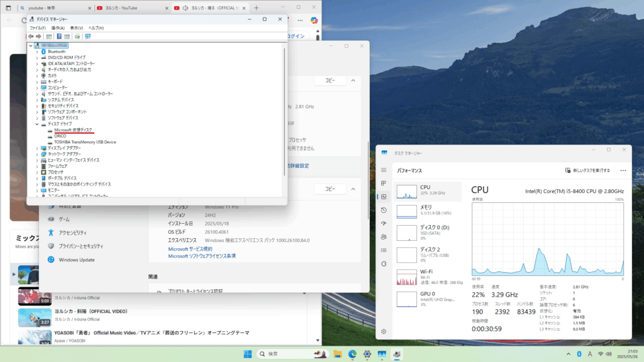Open the Microsoft サービス規約 link
This screenshot has width=644, height=362.
pyautogui.click(x=191, y=249)
